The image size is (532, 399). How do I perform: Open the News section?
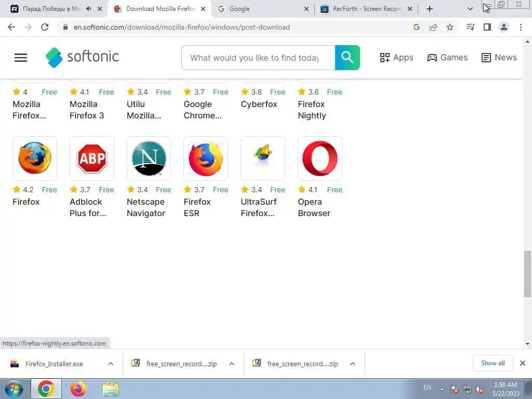(x=499, y=57)
